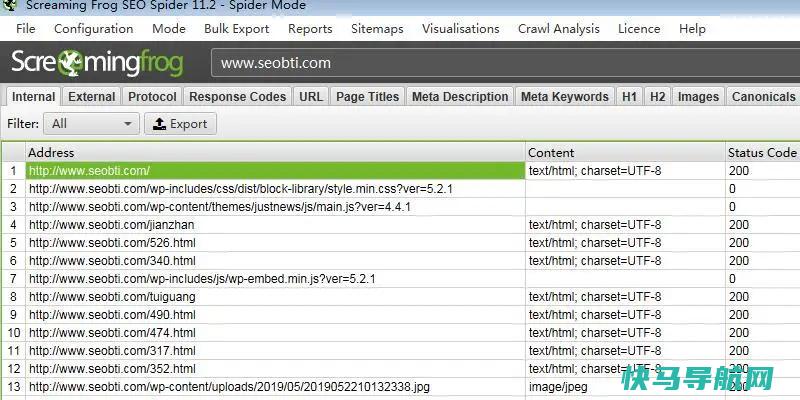Open the Visualisations menu
Viewport: 800px width, 400px height.
pos(461,29)
